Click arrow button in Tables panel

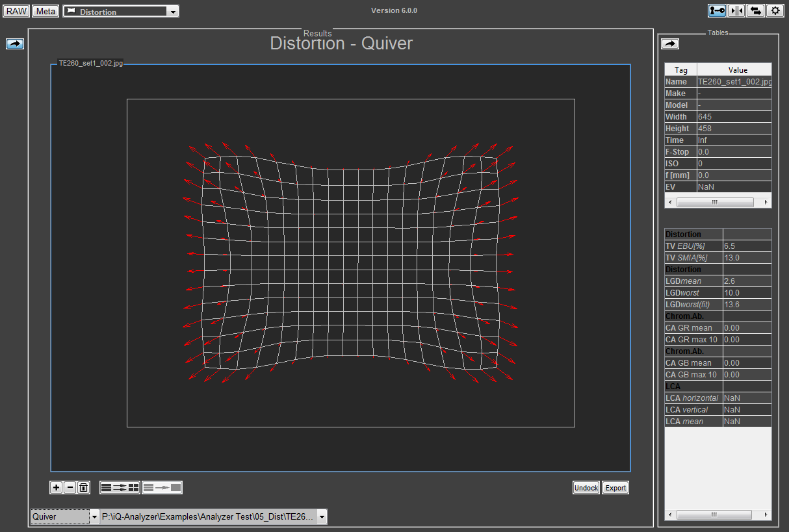coord(670,44)
